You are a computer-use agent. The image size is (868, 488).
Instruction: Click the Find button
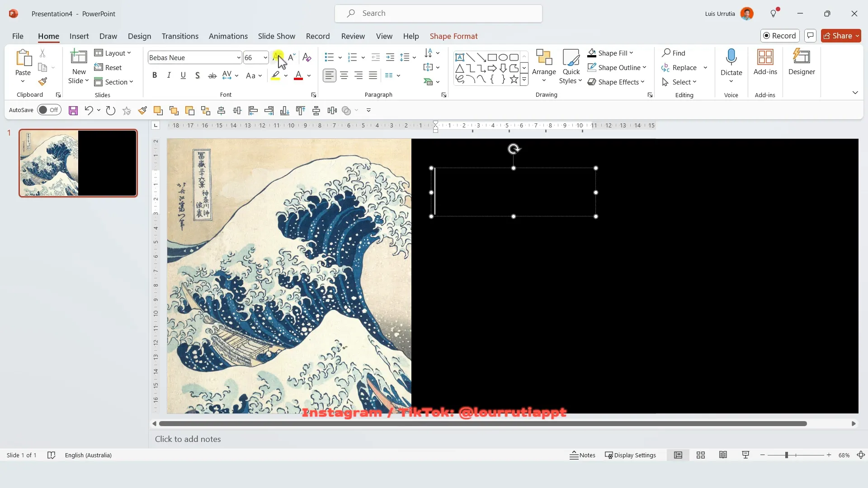point(674,53)
